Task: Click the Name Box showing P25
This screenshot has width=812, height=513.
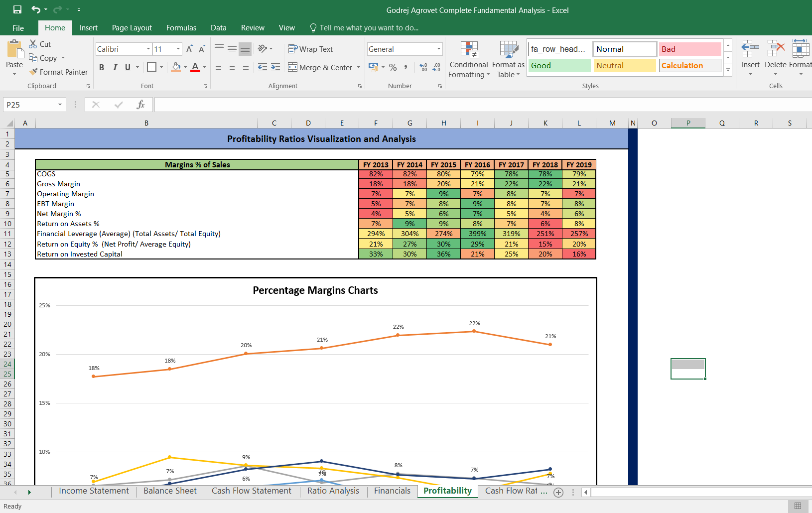Action: [x=30, y=105]
